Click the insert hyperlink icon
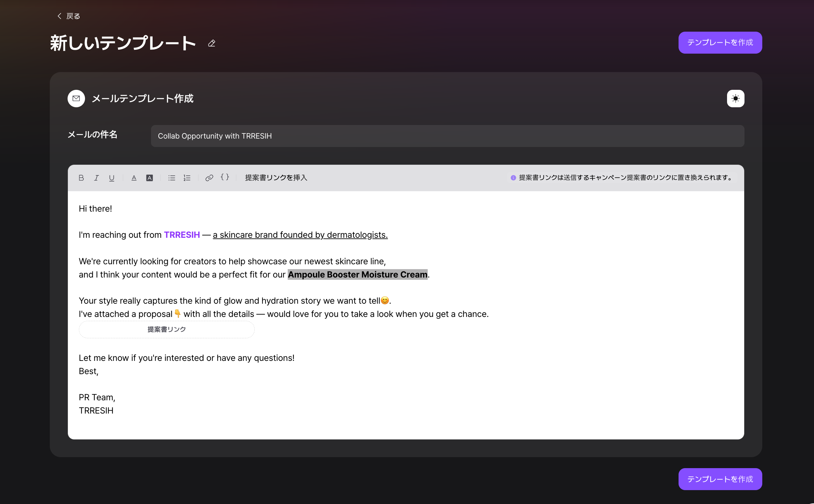The image size is (814, 504). pos(209,178)
